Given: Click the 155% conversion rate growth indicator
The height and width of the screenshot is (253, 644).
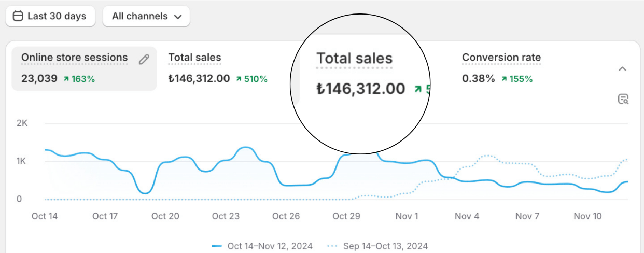Looking at the screenshot, I should [x=517, y=79].
